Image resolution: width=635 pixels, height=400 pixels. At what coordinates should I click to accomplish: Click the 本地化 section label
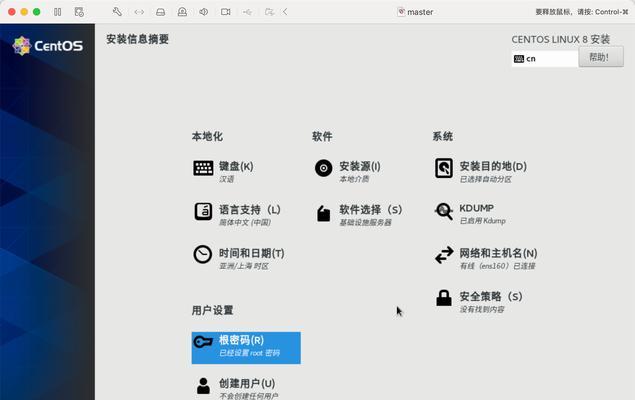click(x=207, y=136)
